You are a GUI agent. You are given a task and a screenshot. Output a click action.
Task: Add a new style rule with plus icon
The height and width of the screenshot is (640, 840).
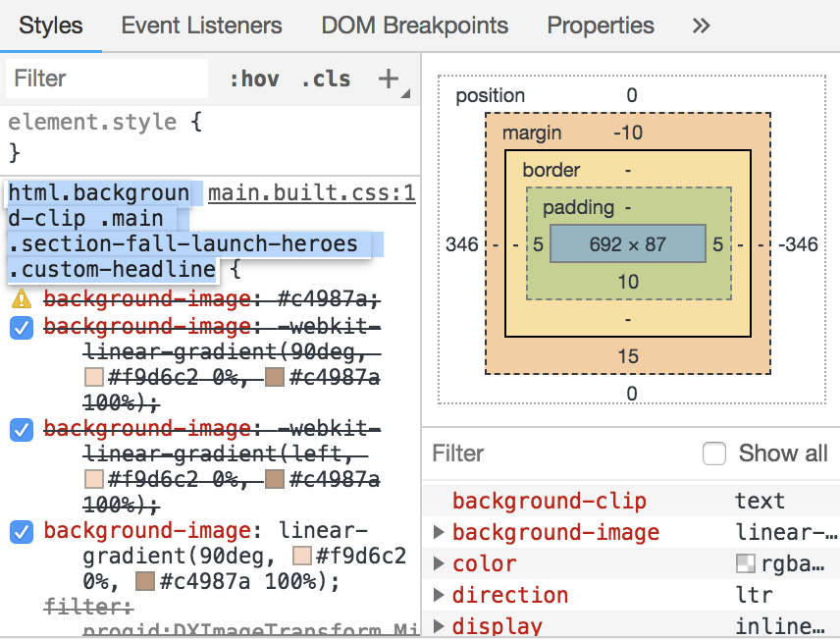point(389,79)
